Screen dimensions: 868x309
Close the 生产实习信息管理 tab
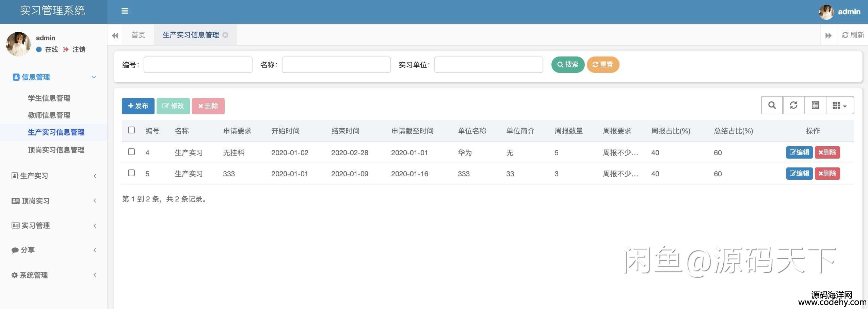(x=225, y=35)
